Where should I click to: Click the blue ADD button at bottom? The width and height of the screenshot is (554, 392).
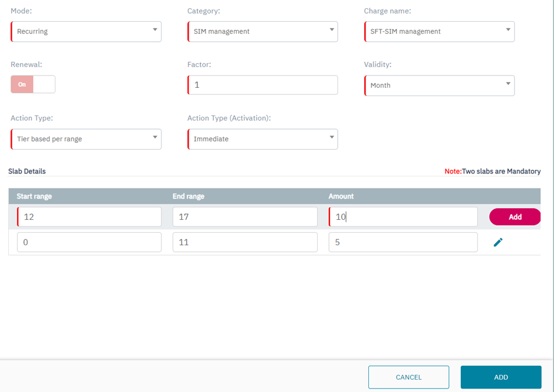(x=500, y=377)
